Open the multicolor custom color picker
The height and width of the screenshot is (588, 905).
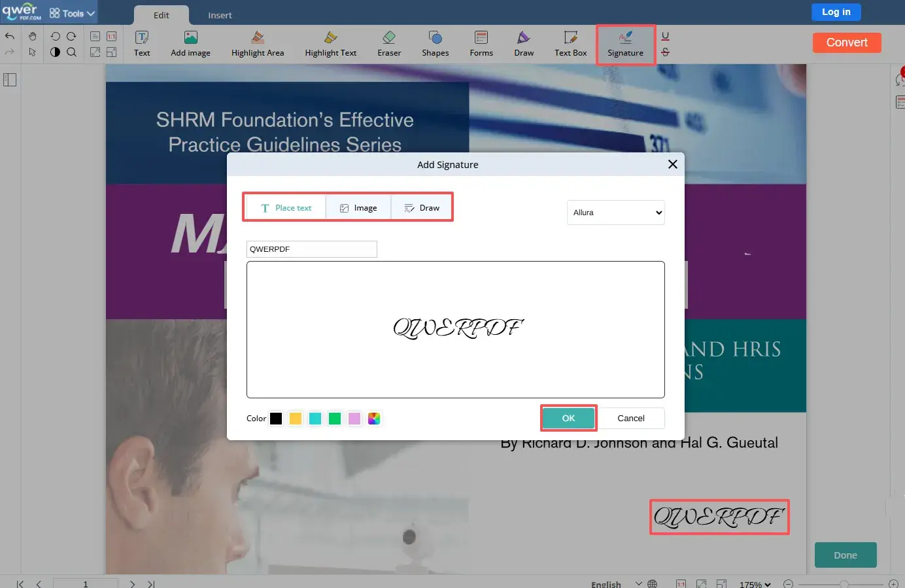point(374,419)
